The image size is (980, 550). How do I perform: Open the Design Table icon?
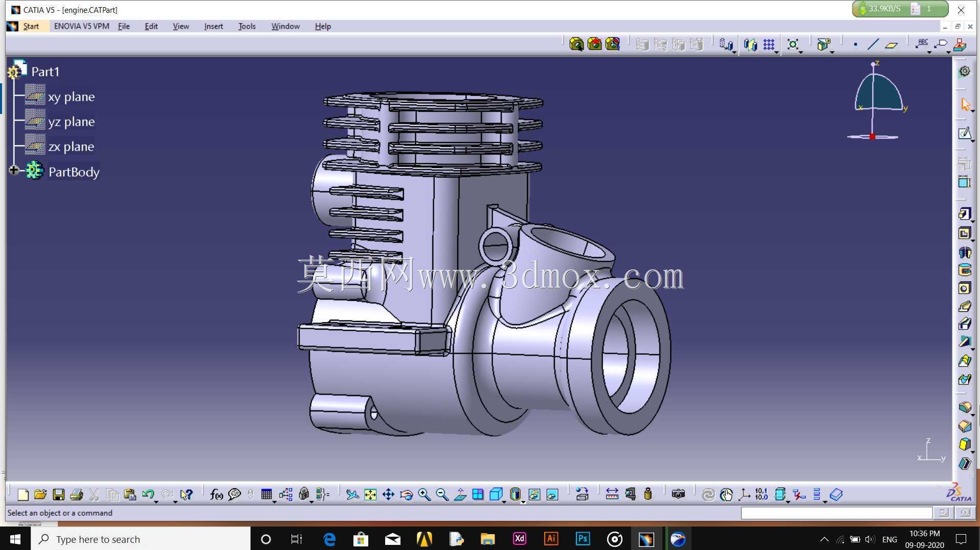pyautogui.click(x=266, y=494)
